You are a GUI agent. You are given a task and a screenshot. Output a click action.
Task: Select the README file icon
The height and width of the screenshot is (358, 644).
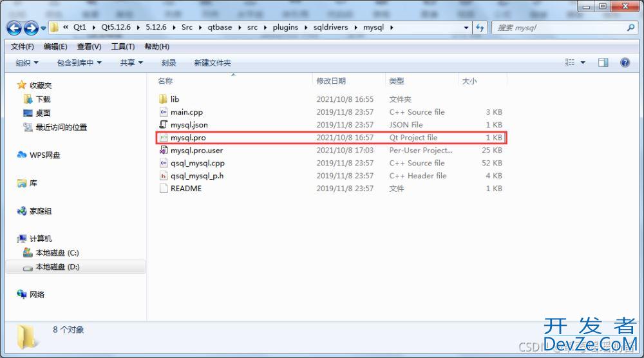pyautogui.click(x=163, y=189)
